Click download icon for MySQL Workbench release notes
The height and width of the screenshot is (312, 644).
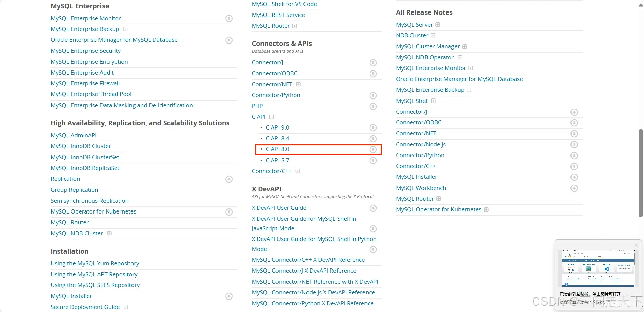coord(574,188)
